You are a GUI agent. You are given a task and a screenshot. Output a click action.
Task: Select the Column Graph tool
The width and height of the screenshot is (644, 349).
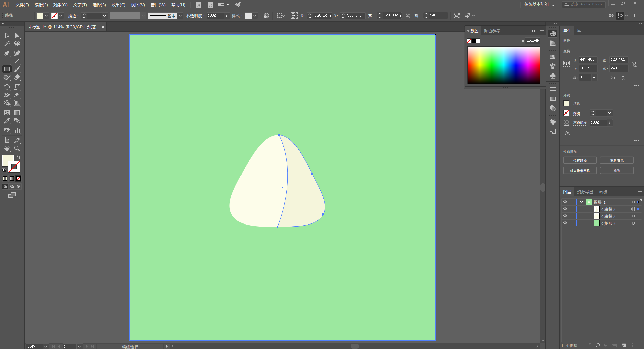pyautogui.click(x=17, y=131)
